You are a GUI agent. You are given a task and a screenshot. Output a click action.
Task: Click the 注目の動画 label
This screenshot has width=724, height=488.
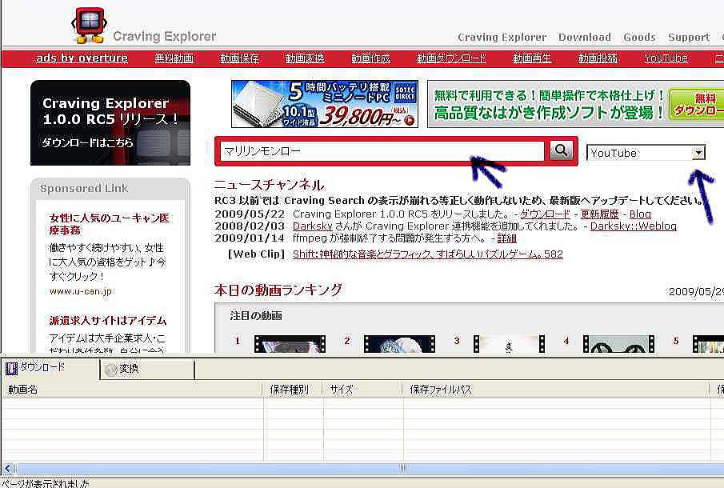click(256, 316)
